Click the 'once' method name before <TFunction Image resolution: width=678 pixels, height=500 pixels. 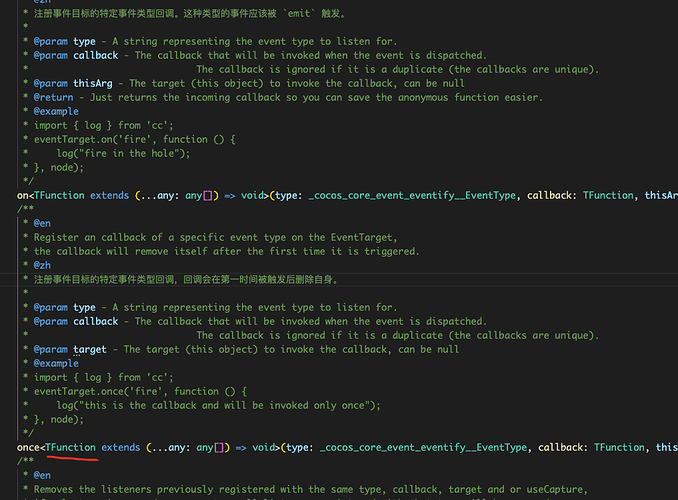point(28,447)
